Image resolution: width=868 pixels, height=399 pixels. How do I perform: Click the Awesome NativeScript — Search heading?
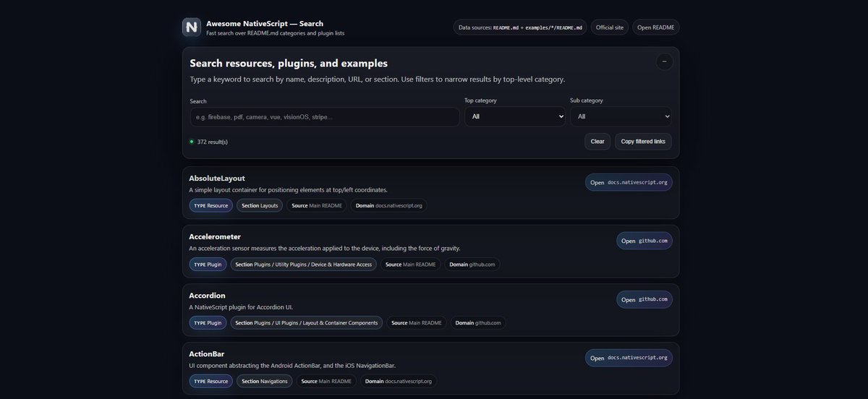(265, 23)
